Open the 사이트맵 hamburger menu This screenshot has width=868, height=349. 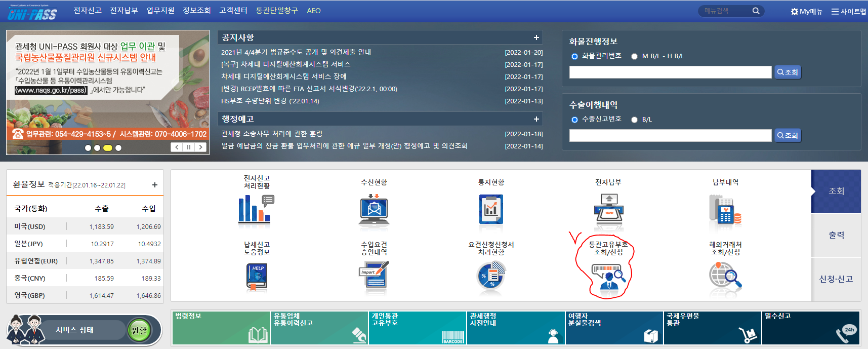849,11
